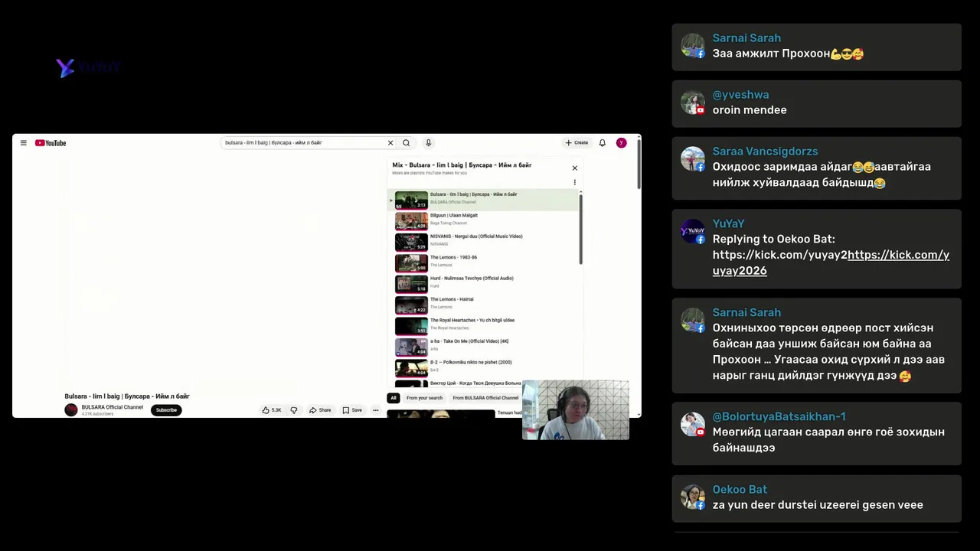Save the video to a playlist

[352, 410]
